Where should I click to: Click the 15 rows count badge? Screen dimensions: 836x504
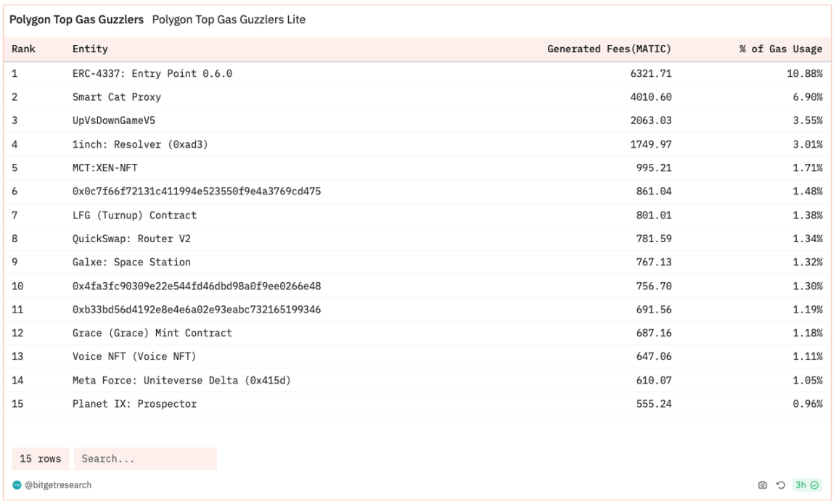pyautogui.click(x=41, y=459)
